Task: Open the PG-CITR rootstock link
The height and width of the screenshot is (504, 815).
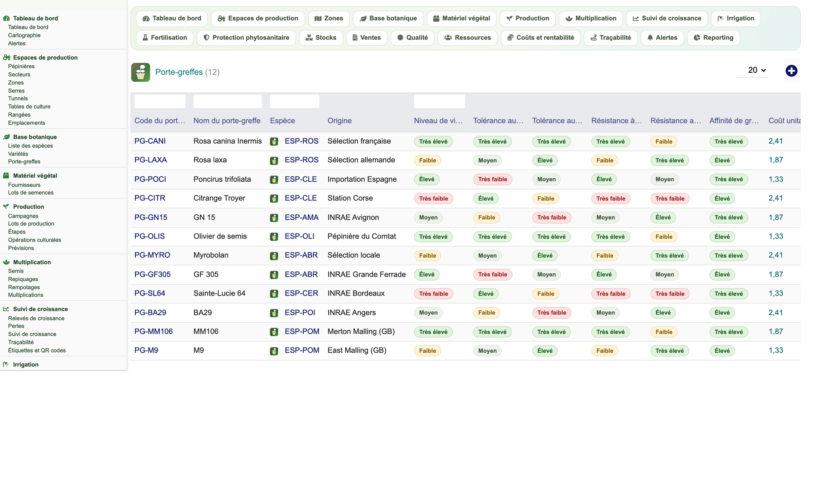Action: click(150, 198)
